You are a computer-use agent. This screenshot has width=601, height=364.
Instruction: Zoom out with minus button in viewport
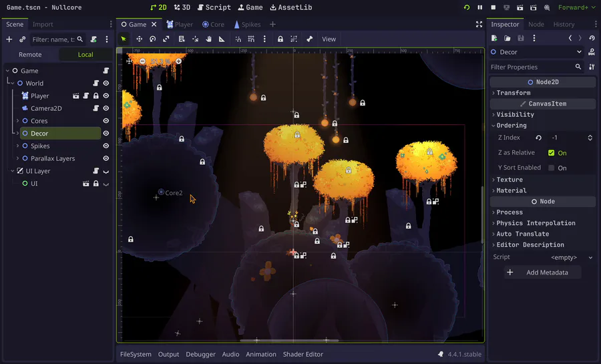tap(143, 61)
